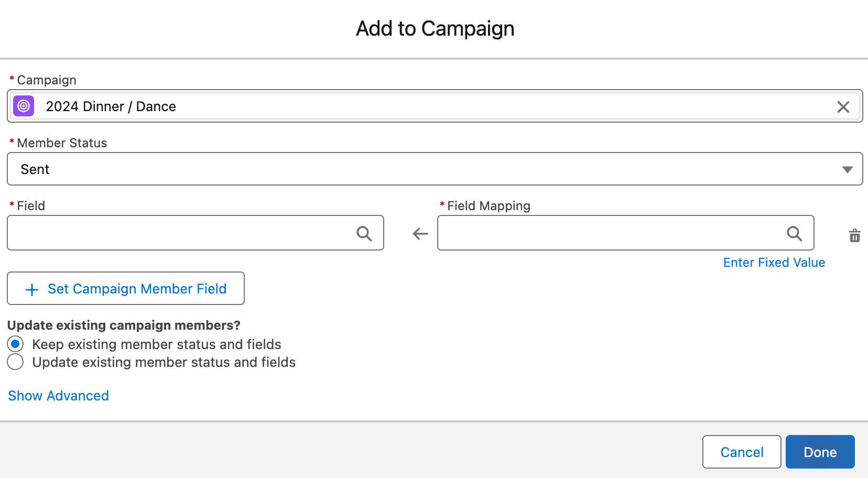Viewport: 868px width, 478px height.
Task: Open the Member Status dropdown showing Sent
Action: coord(419,169)
